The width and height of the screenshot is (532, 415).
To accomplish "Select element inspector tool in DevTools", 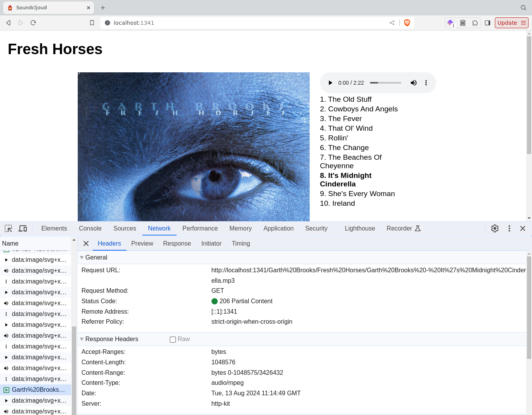I will 9,229.
